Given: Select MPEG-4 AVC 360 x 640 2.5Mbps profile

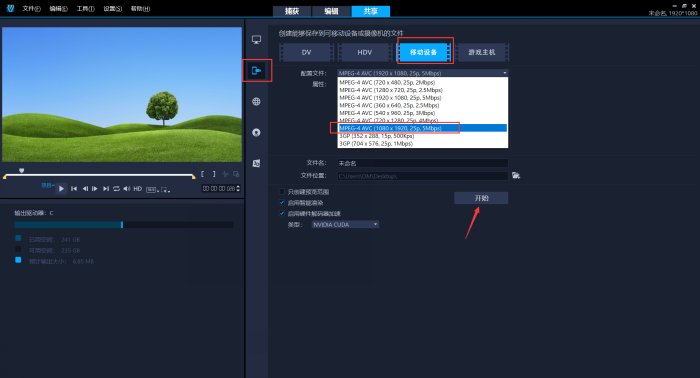Looking at the screenshot, I should pos(422,105).
